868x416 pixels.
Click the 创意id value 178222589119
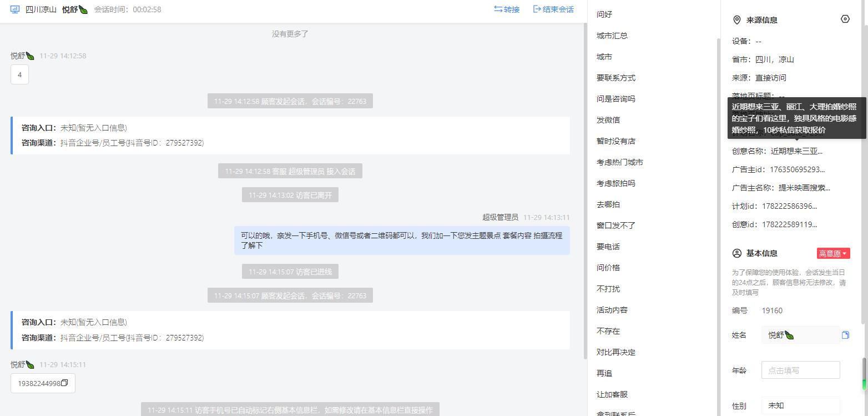790,224
